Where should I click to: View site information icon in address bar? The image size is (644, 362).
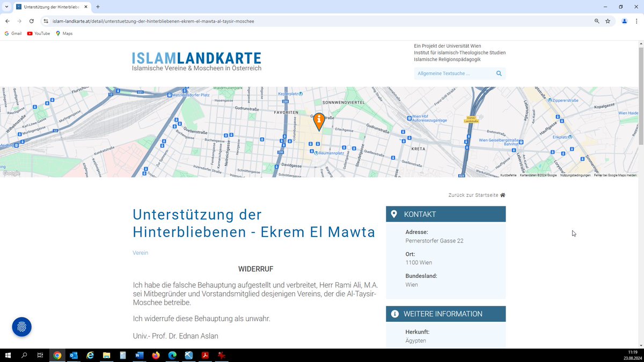pyautogui.click(x=46, y=21)
